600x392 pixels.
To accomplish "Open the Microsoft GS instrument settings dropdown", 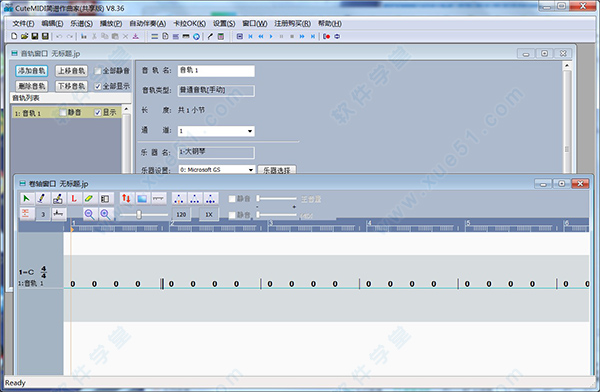I will (x=217, y=169).
